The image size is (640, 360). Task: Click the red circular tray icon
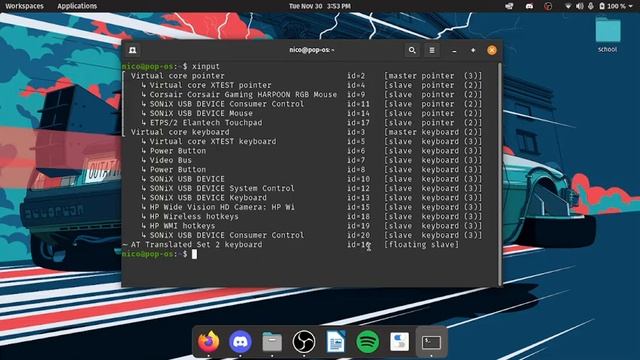[x=548, y=6]
